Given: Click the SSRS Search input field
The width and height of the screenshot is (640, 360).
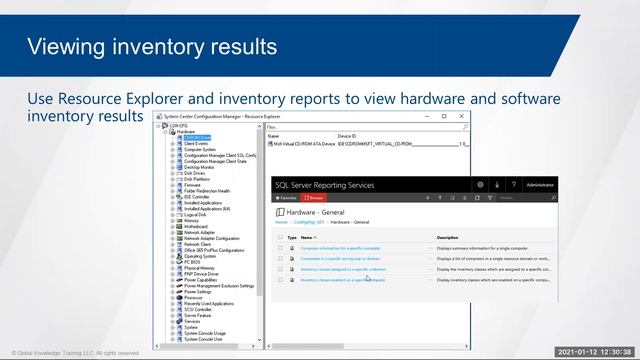Looking at the screenshot, I should [523, 198].
